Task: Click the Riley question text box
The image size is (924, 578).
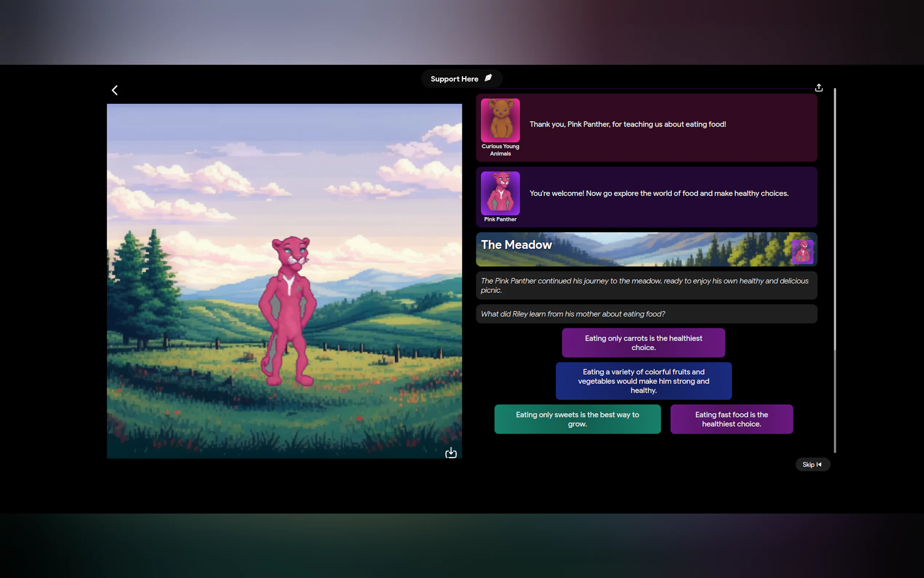Action: (x=646, y=314)
